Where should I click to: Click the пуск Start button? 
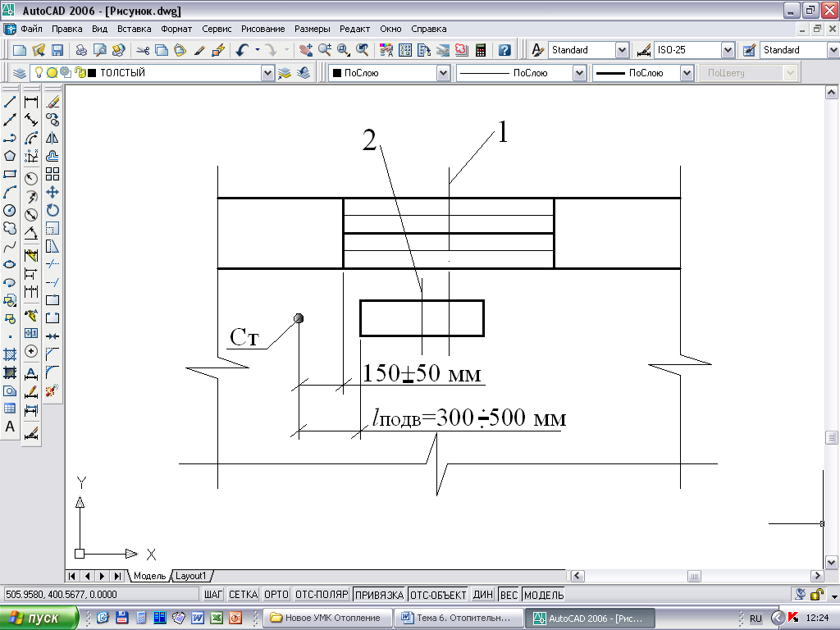point(39,618)
